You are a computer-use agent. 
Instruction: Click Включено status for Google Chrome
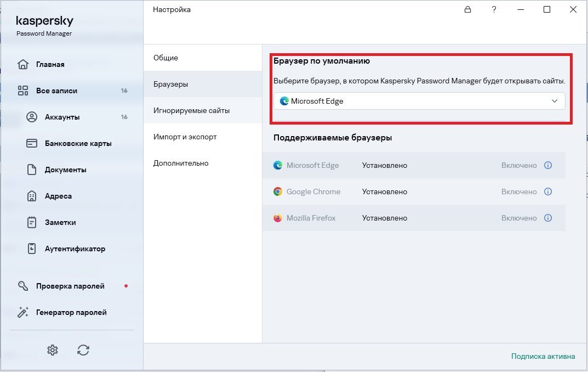(519, 191)
